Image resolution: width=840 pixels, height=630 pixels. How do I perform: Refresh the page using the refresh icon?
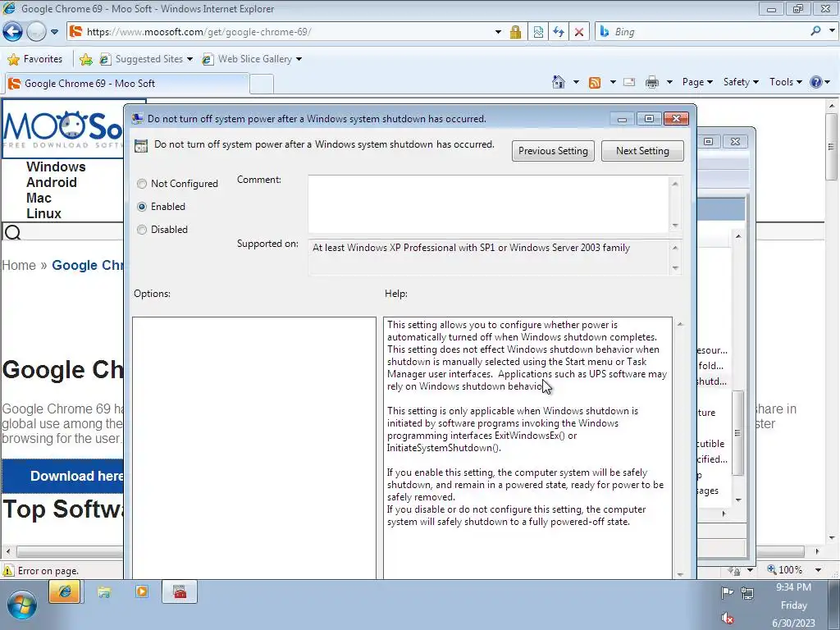tap(558, 32)
